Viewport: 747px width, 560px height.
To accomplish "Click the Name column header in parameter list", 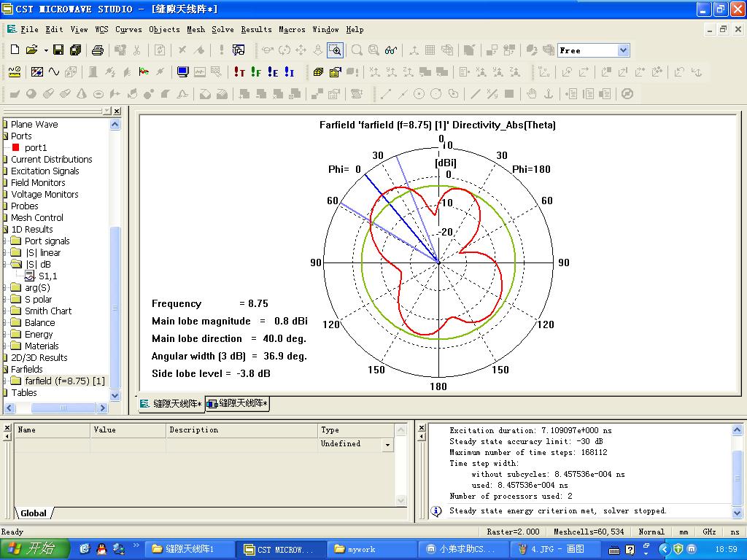I will tap(52, 430).
